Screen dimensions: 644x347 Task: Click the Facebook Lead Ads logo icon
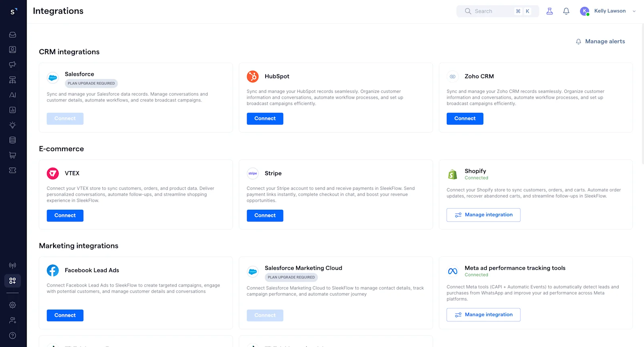53,270
